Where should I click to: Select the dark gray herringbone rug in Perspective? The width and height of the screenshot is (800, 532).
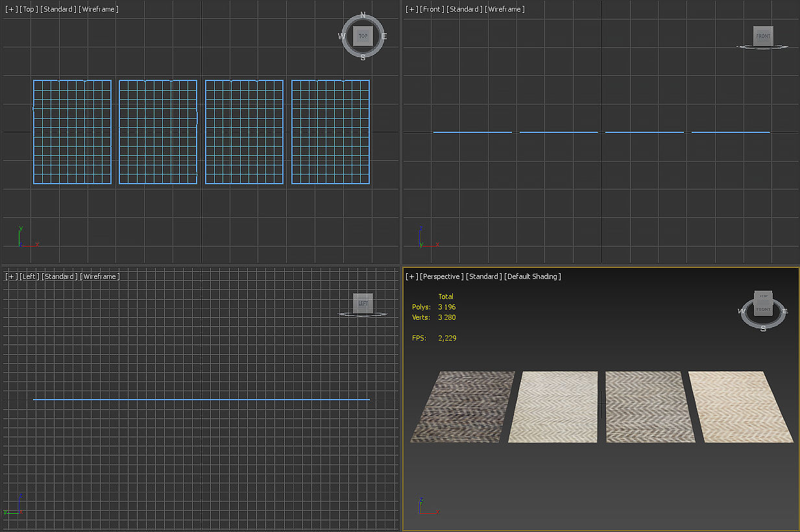[463, 407]
